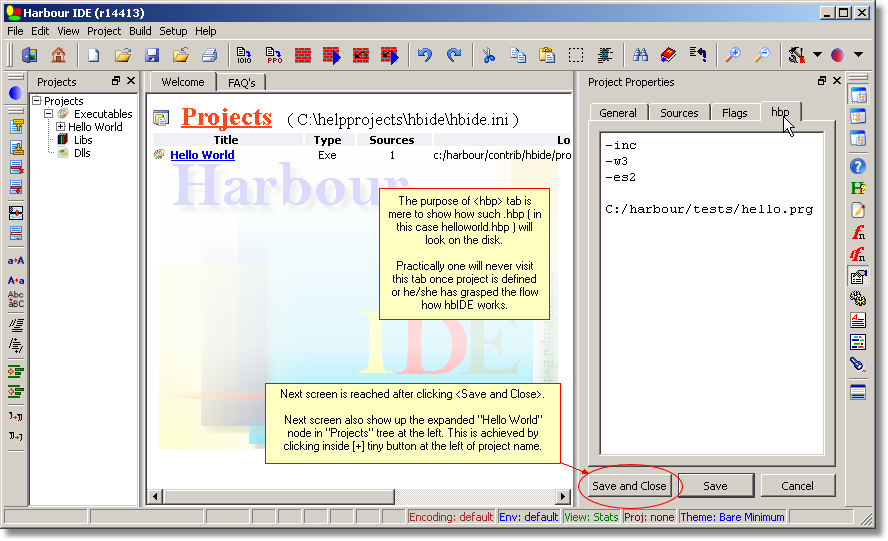Collapse the root Projects tree node

(37, 101)
